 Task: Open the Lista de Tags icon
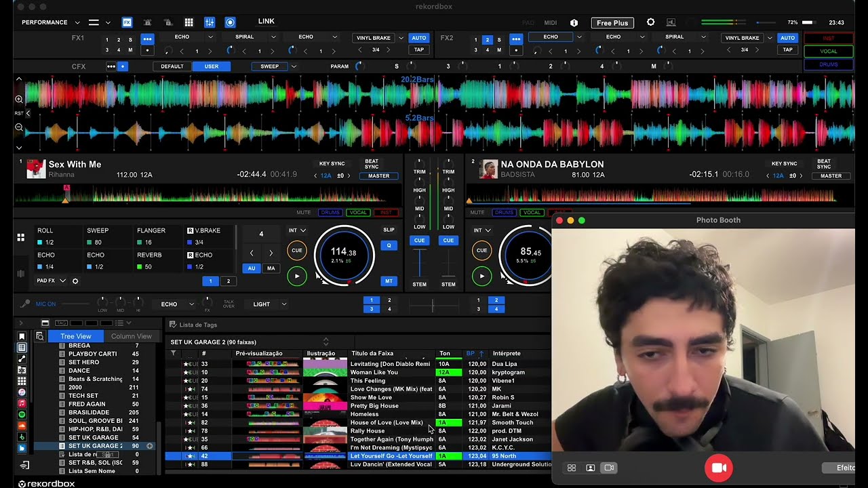pos(173,325)
